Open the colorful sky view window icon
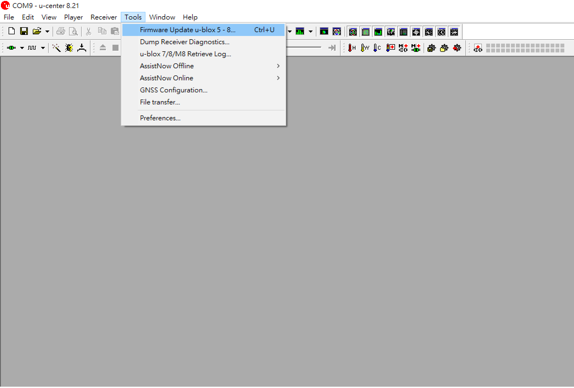This screenshot has height=388, width=574. click(336, 31)
